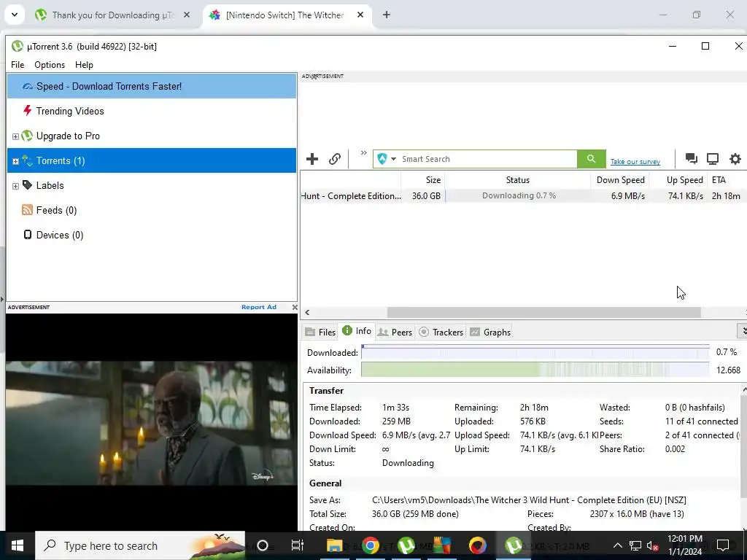The image size is (747, 560).
Task: Expand hidden toolbar buttons chevron
Action: click(363, 153)
